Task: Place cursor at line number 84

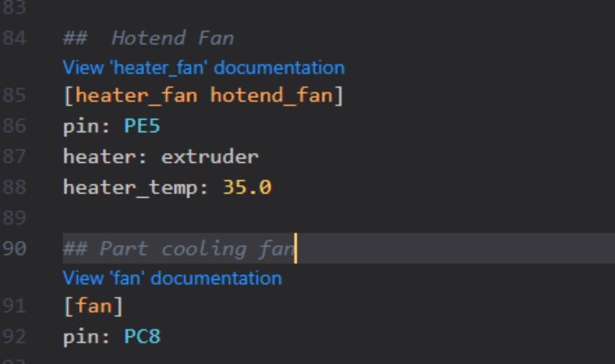Action: coord(14,38)
